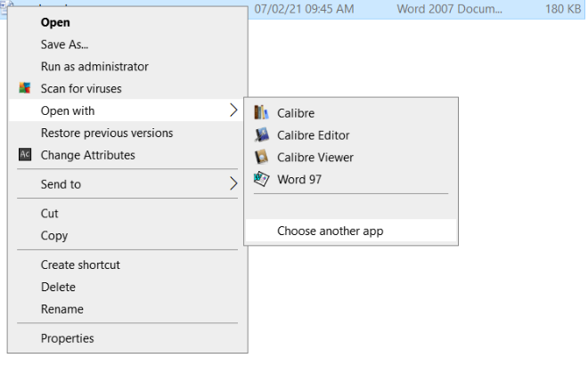This screenshot has width=588, height=366.
Task: Select Save As... menu entry
Action: coord(64,45)
